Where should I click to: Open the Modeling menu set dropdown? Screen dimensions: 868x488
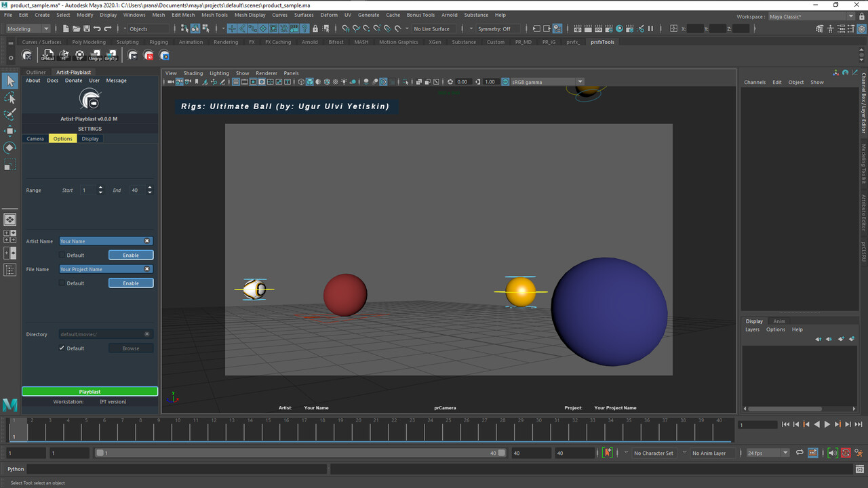pyautogui.click(x=28, y=28)
